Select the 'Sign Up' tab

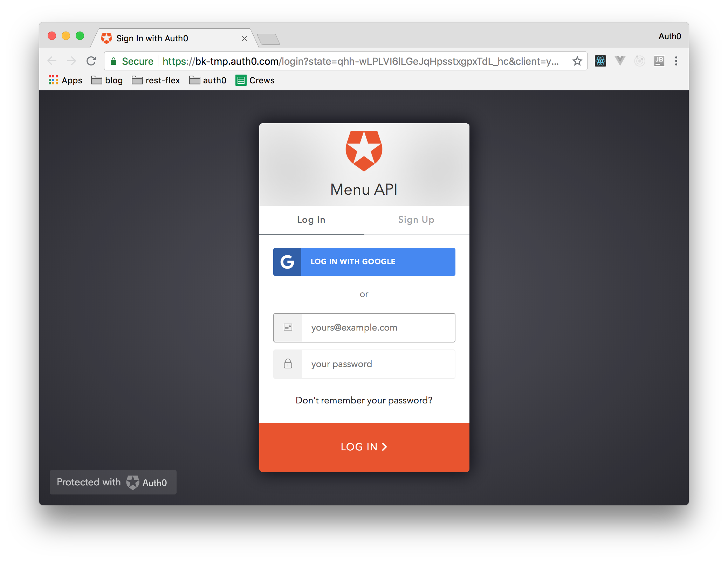(417, 219)
